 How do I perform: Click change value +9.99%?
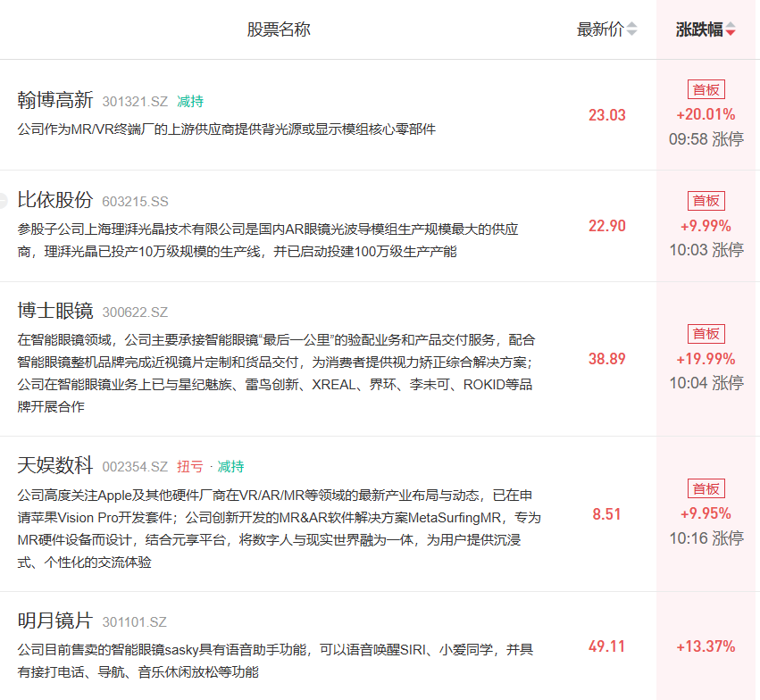point(706,226)
